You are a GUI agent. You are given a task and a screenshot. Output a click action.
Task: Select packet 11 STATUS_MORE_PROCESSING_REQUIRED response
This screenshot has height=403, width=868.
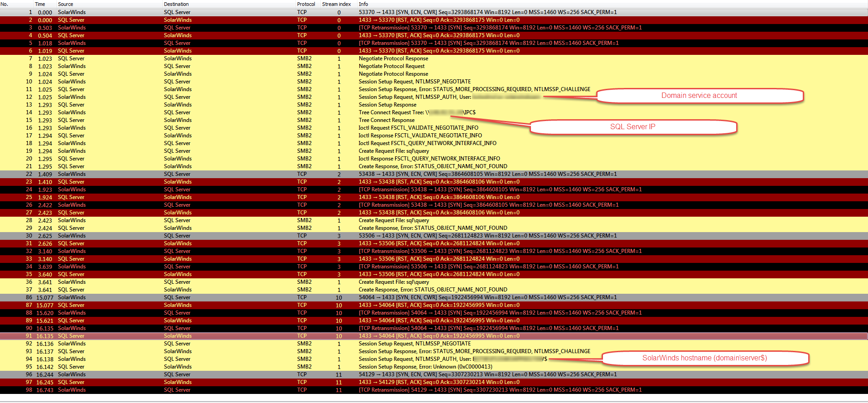(434, 89)
